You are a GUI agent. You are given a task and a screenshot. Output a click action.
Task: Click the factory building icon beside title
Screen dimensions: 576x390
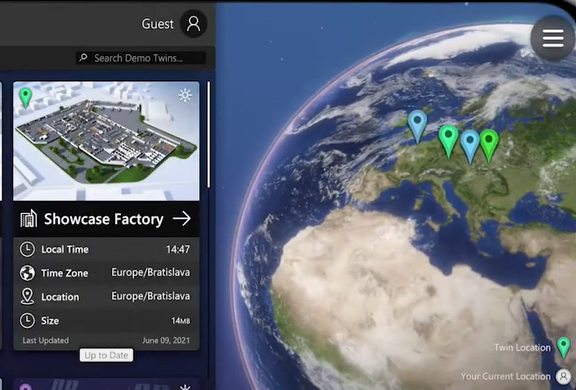point(29,219)
